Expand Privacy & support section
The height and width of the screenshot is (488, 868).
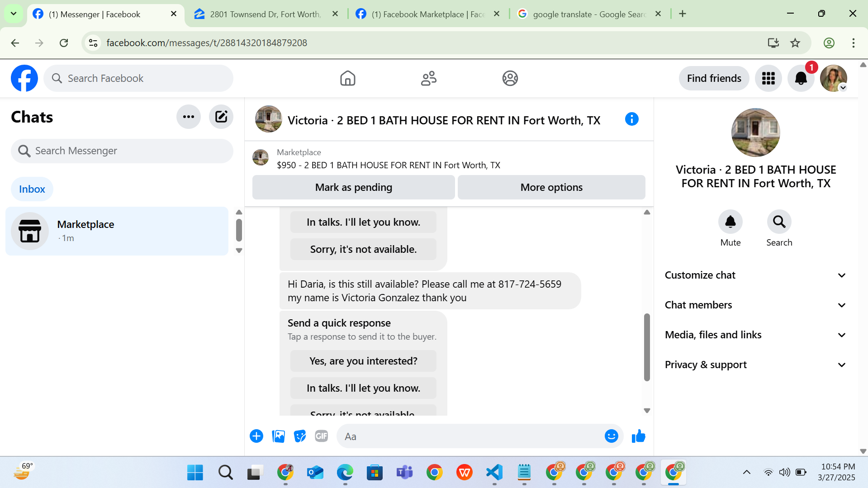(x=755, y=365)
